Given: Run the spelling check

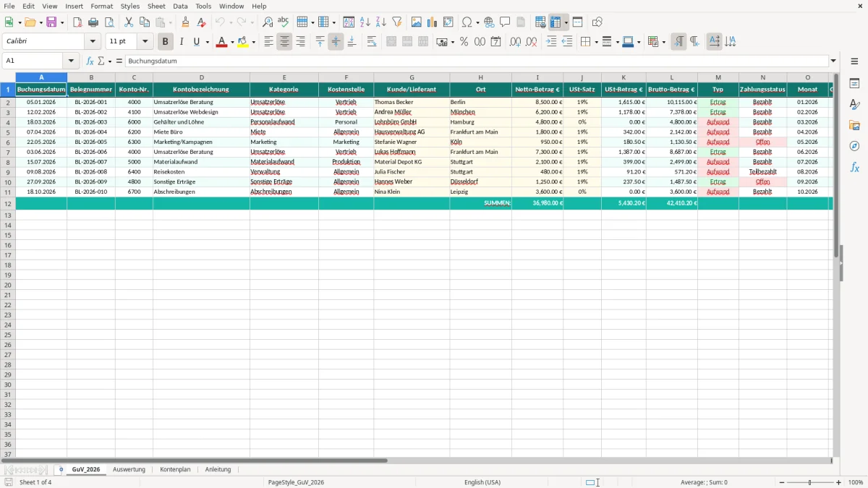Looking at the screenshot, I should 284,22.
